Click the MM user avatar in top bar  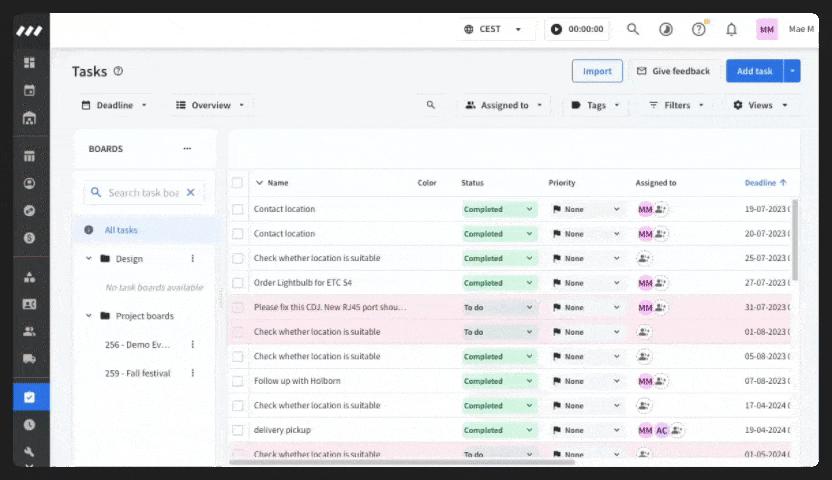click(767, 30)
